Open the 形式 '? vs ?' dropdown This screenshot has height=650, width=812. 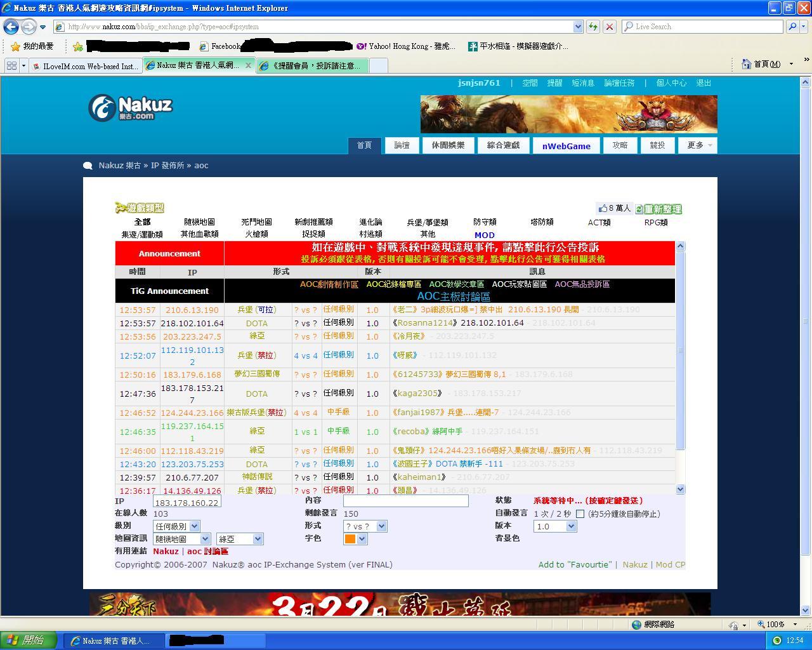click(381, 526)
